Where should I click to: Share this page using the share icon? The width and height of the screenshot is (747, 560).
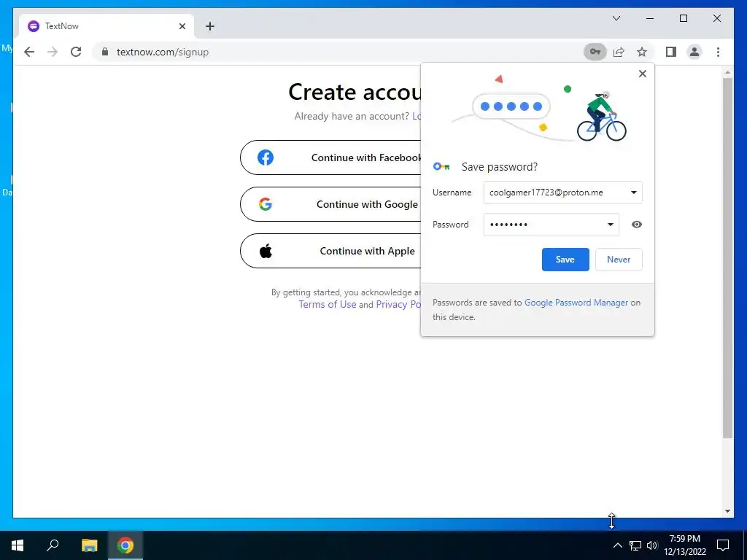pos(619,52)
